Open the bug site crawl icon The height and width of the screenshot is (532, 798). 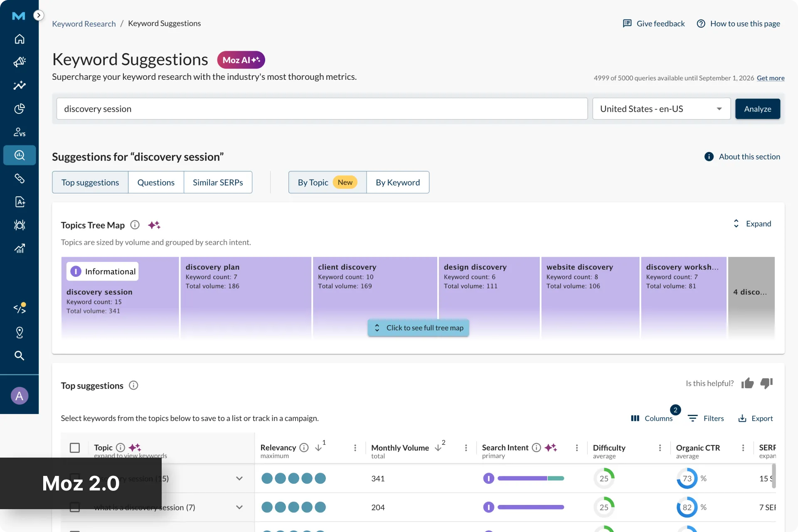[x=20, y=225]
